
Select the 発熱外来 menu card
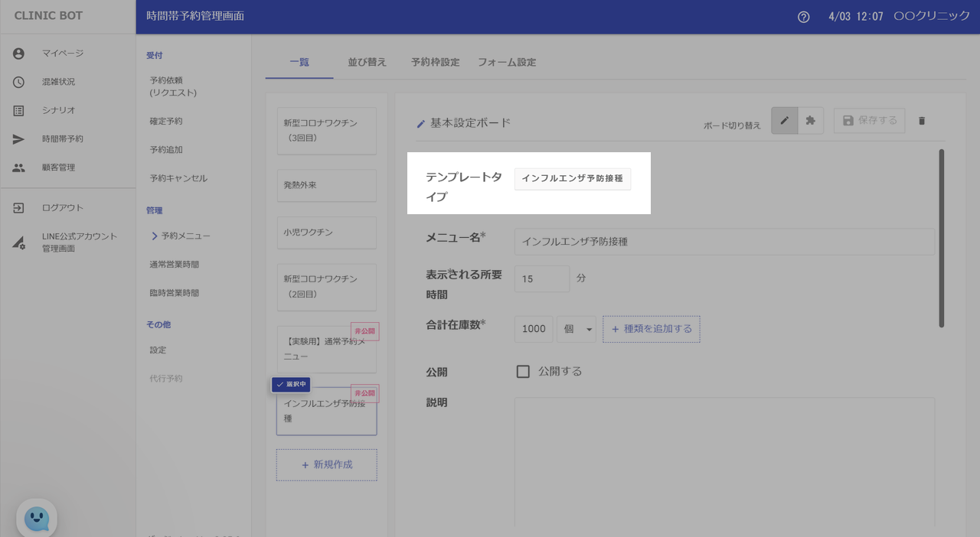coord(326,185)
